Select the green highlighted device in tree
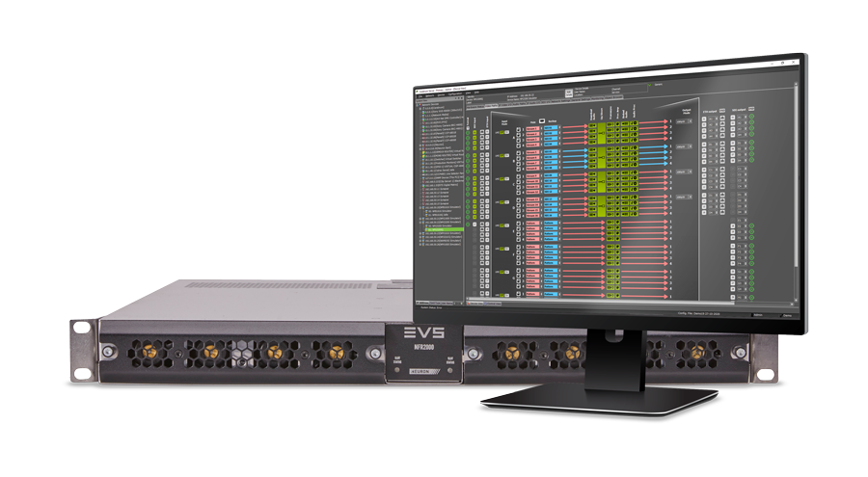The image size is (868, 477). tap(443, 229)
